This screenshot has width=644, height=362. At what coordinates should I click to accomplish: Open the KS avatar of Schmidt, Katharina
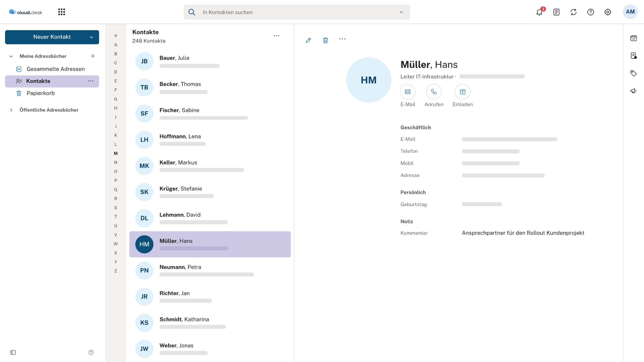pos(144,323)
